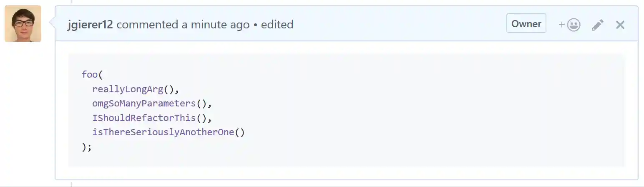Image resolution: width=644 pixels, height=187 pixels.
Task: Click the white margin below the code block
Action: (x=346, y=173)
